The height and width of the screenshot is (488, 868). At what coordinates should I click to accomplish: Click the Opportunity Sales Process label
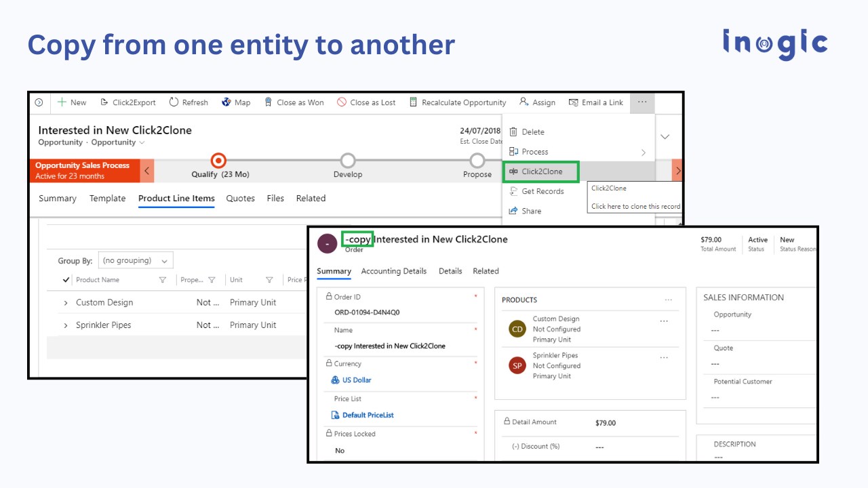(82, 165)
